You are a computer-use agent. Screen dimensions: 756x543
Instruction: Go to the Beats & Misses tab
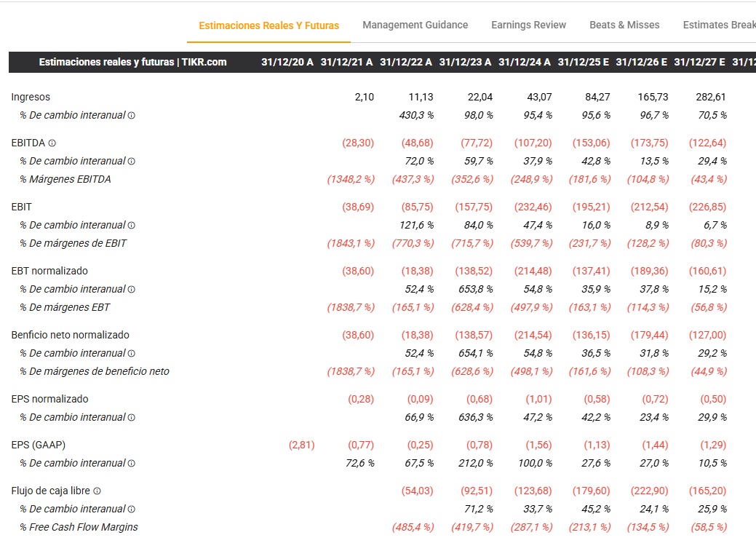pyautogui.click(x=624, y=25)
